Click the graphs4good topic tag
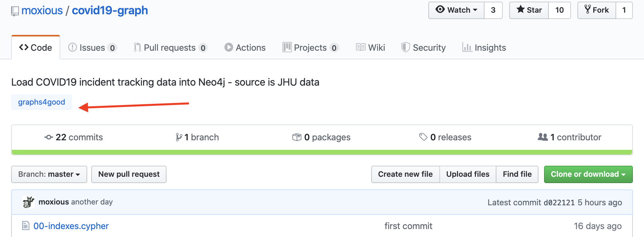 (x=42, y=102)
